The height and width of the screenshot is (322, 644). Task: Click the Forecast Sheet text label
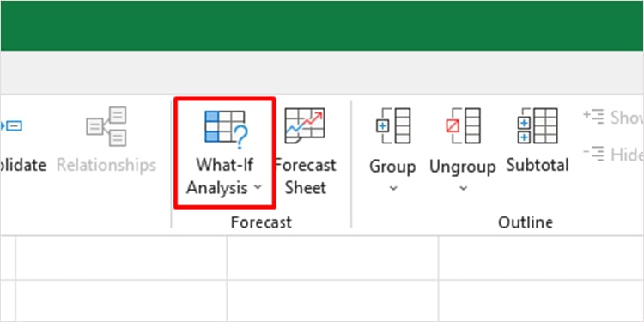(305, 176)
